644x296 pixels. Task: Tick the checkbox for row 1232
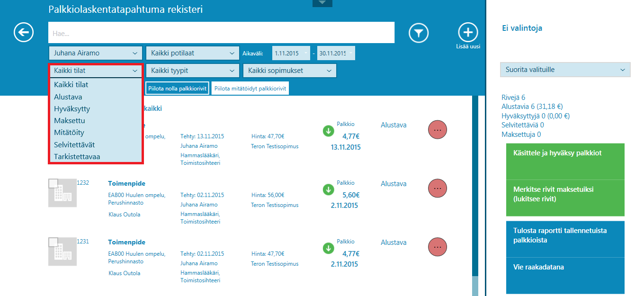point(54,183)
